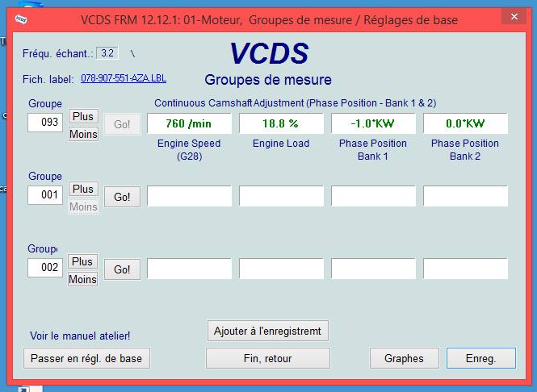Click the -1.0°KW Bank 1 phase value

(x=373, y=123)
